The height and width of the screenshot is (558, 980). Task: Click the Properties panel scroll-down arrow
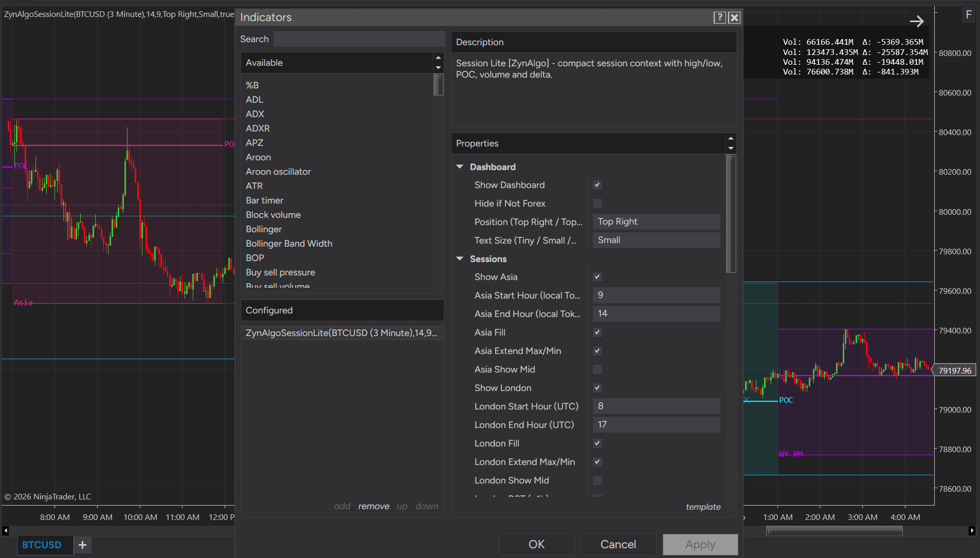click(x=731, y=148)
